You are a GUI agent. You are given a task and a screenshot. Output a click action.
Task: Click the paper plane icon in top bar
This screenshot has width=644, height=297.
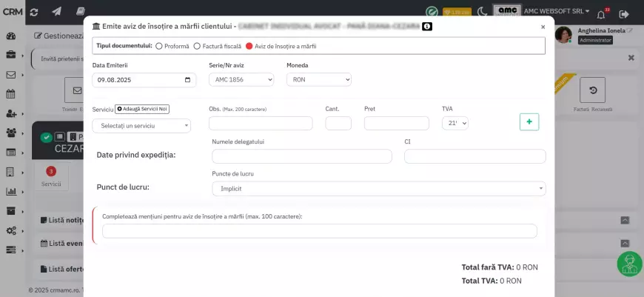pos(58,13)
